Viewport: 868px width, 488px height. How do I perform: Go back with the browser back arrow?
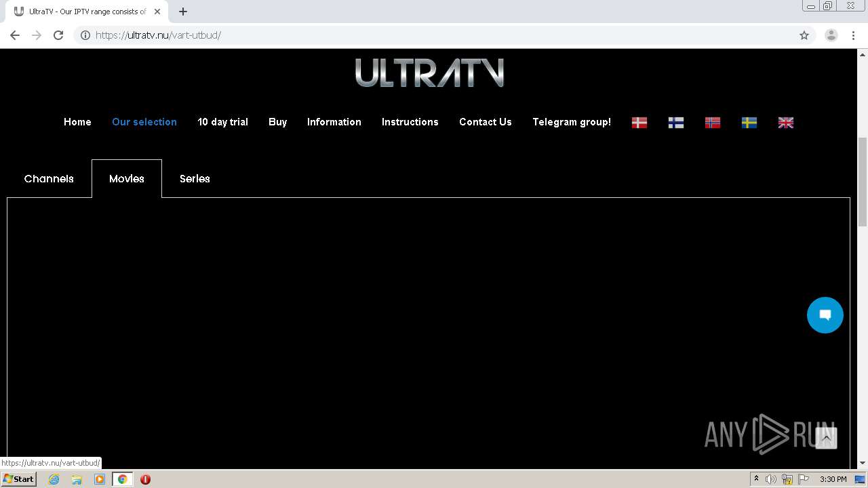(15, 35)
